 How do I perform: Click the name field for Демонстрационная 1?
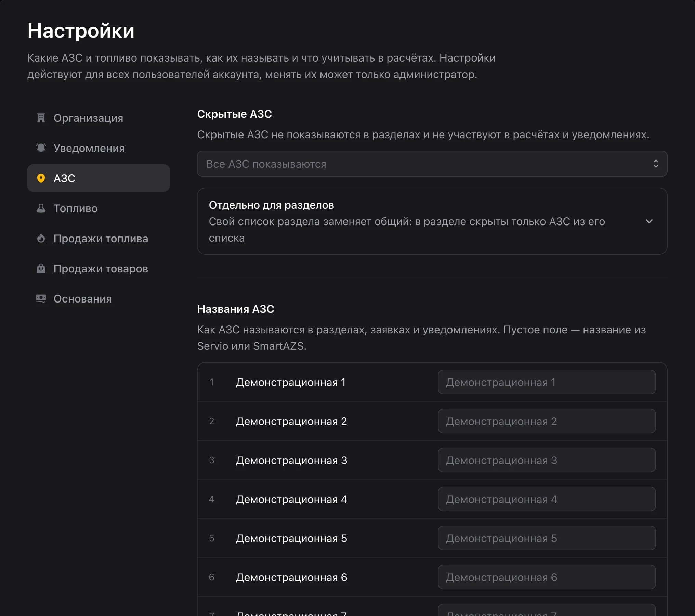click(547, 382)
